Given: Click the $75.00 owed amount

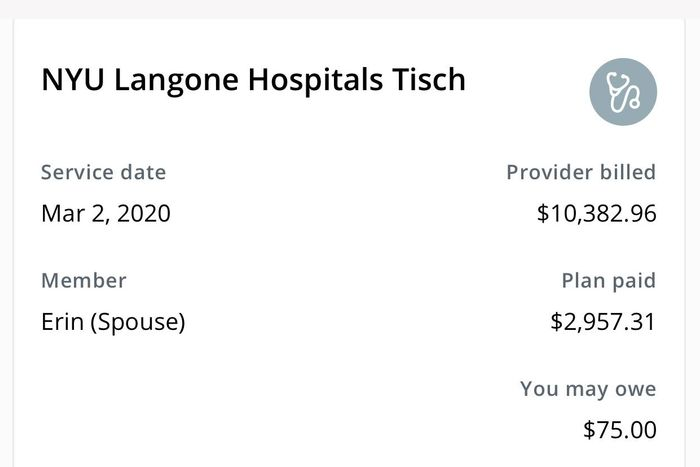Looking at the screenshot, I should point(620,430).
